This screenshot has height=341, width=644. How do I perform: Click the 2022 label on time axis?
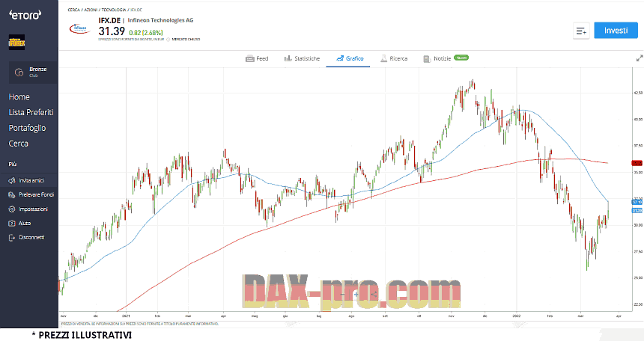coord(516,316)
